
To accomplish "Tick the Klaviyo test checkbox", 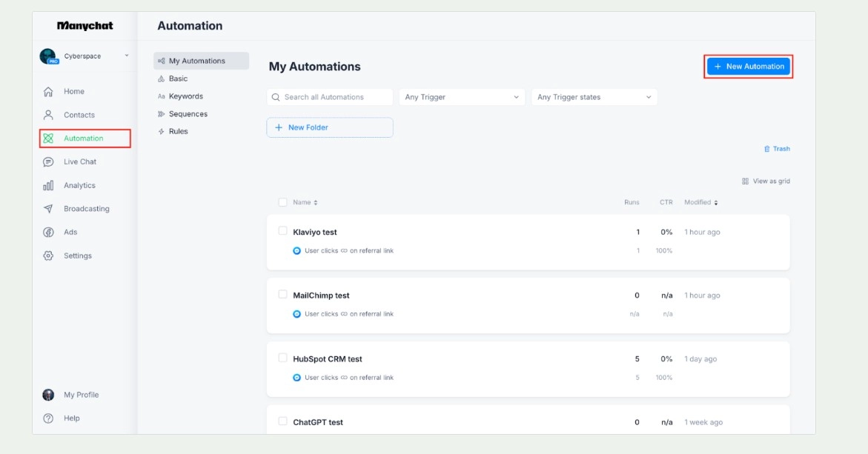I will [283, 231].
